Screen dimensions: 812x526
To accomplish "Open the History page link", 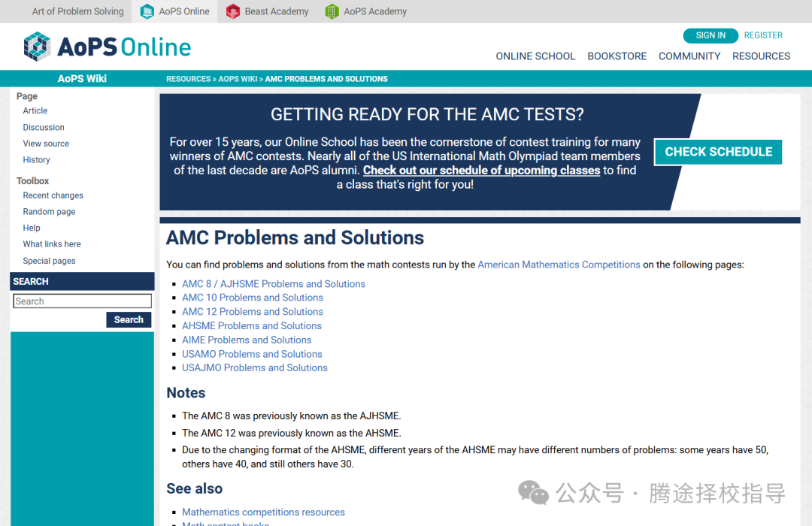I will pos(36,160).
